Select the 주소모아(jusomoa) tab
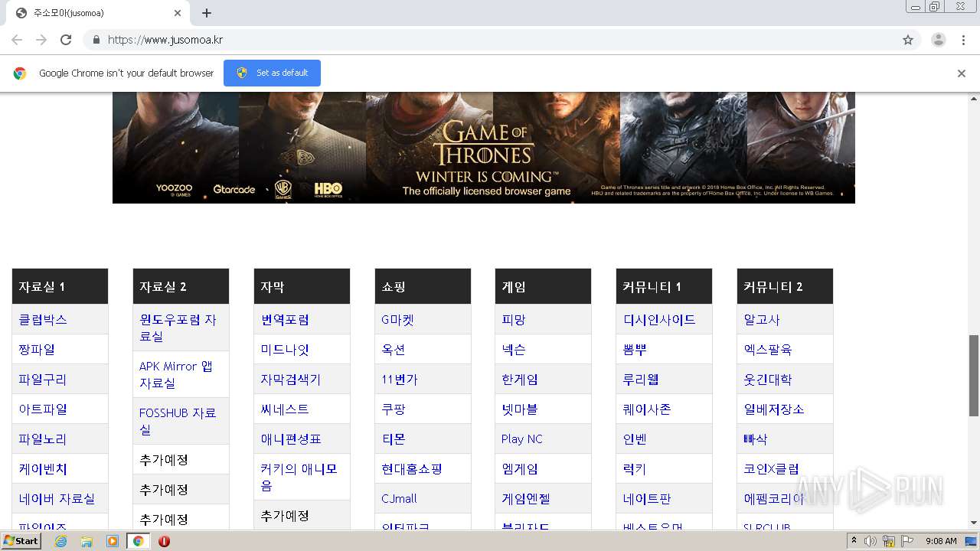 tap(99, 13)
